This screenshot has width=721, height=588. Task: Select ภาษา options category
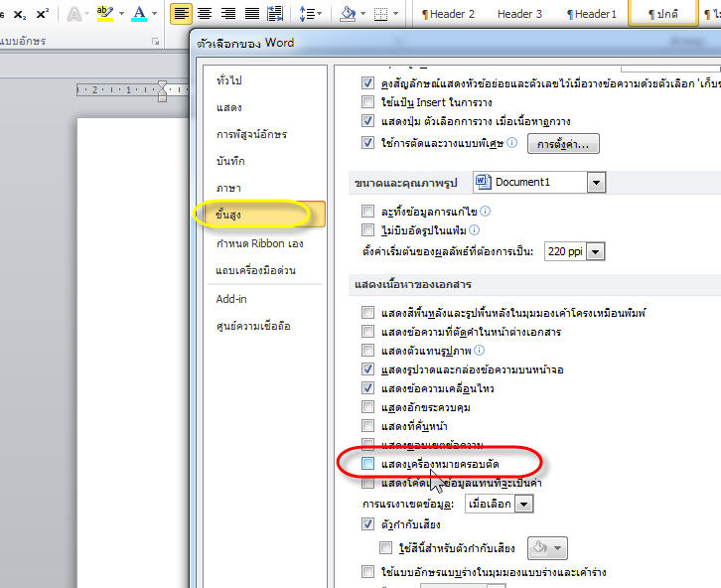click(x=264, y=189)
